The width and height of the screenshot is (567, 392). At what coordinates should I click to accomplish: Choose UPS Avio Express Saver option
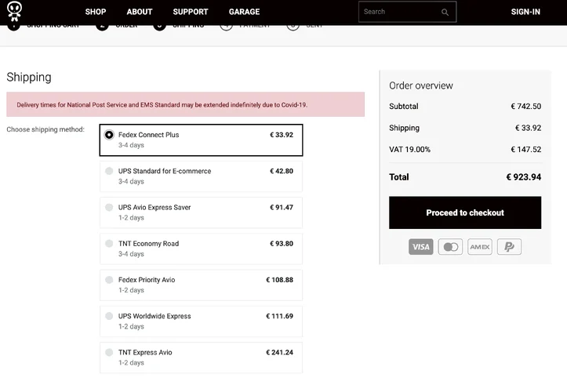tap(109, 207)
